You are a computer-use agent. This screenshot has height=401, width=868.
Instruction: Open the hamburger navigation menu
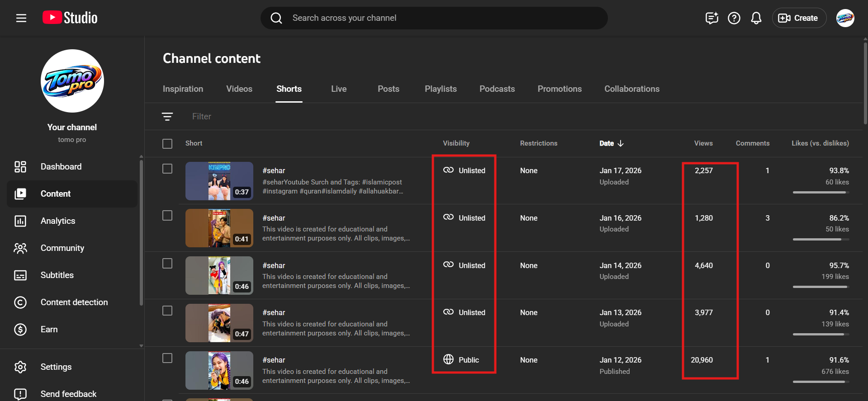click(21, 18)
